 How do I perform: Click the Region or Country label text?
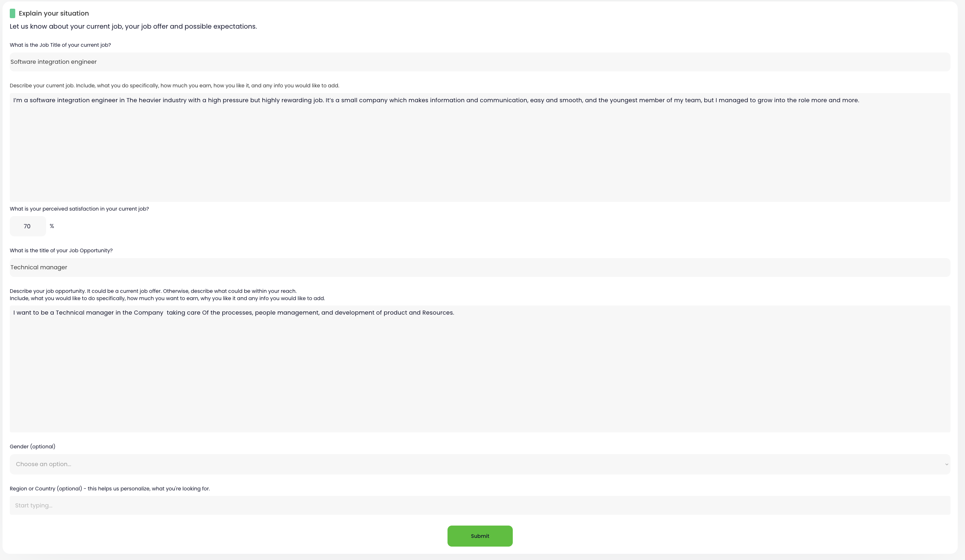point(110,489)
